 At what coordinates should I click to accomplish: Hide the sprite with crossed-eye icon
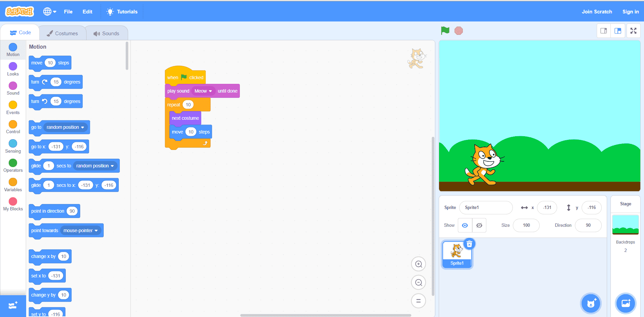click(479, 225)
